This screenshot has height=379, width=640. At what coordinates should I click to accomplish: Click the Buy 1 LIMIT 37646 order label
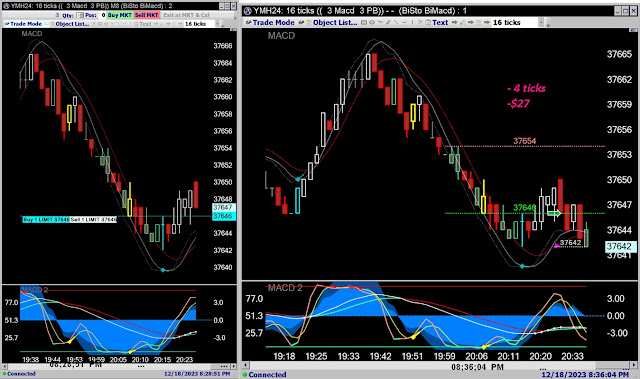pos(46,219)
